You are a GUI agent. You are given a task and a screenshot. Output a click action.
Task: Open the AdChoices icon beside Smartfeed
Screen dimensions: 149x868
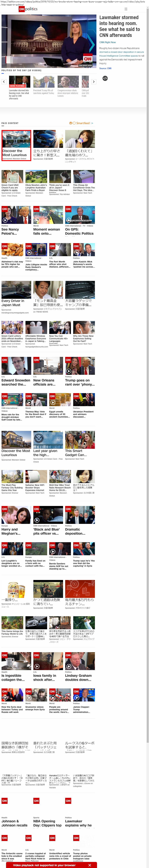(x=92, y=123)
